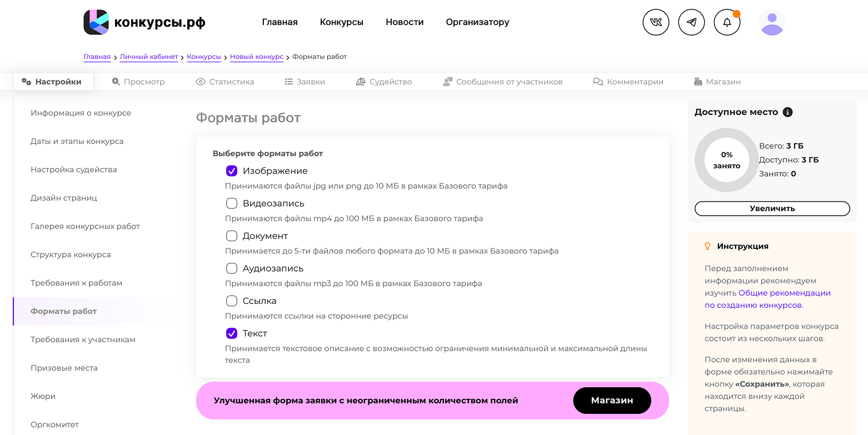Enable the Аудиозапись checkbox
The image size is (868, 435).
(232, 268)
